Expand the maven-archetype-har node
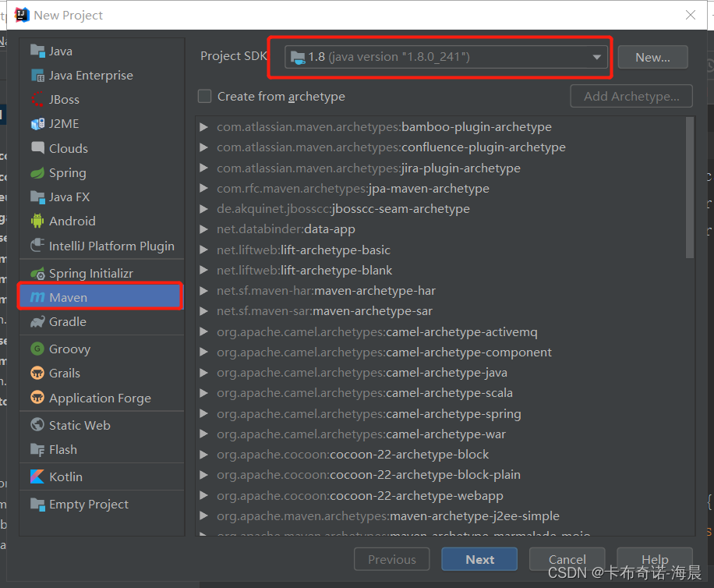This screenshot has height=588, width=714. pyautogui.click(x=203, y=291)
